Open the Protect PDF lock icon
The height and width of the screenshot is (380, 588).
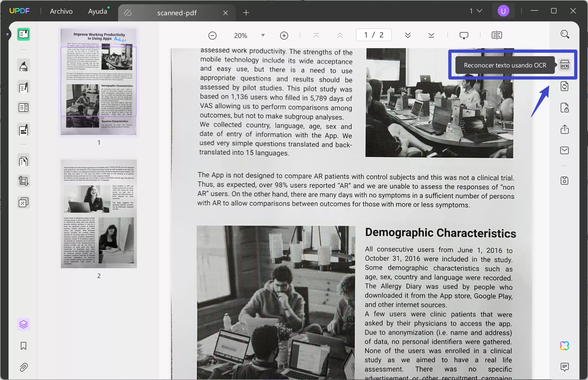point(564,108)
